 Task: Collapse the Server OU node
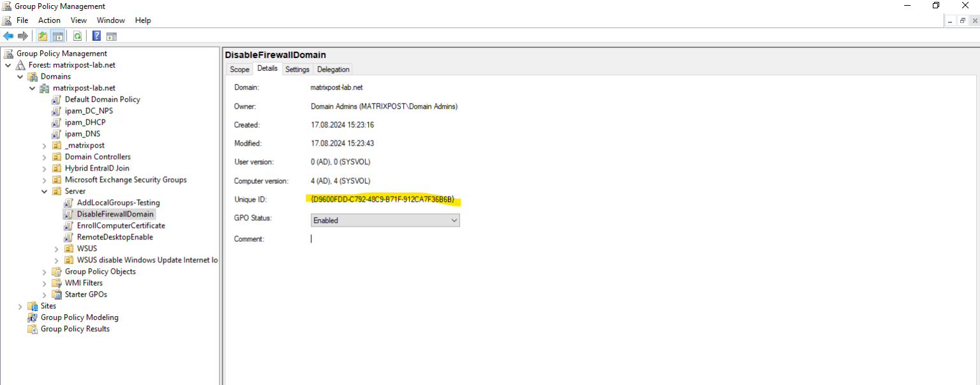pos(45,192)
